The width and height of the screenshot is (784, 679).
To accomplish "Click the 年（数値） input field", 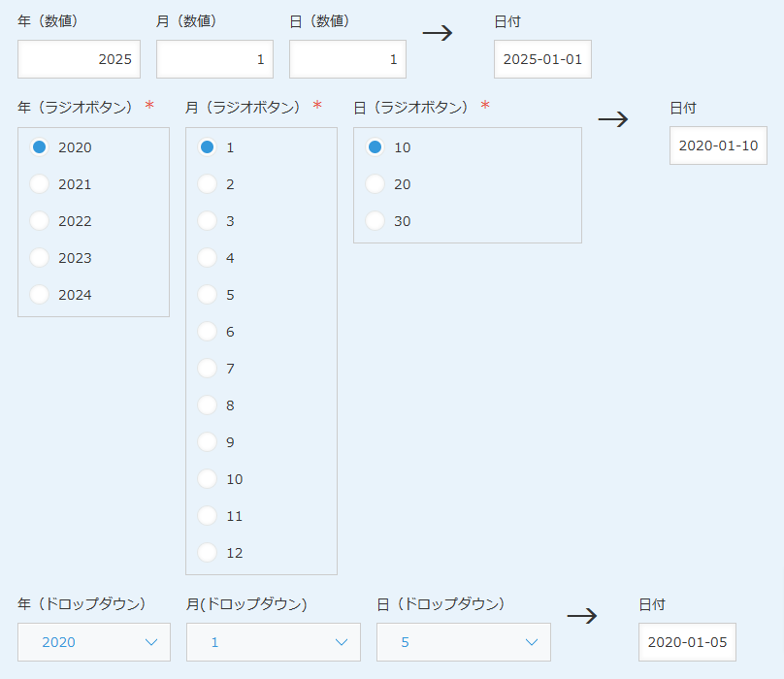I will pyautogui.click(x=79, y=59).
